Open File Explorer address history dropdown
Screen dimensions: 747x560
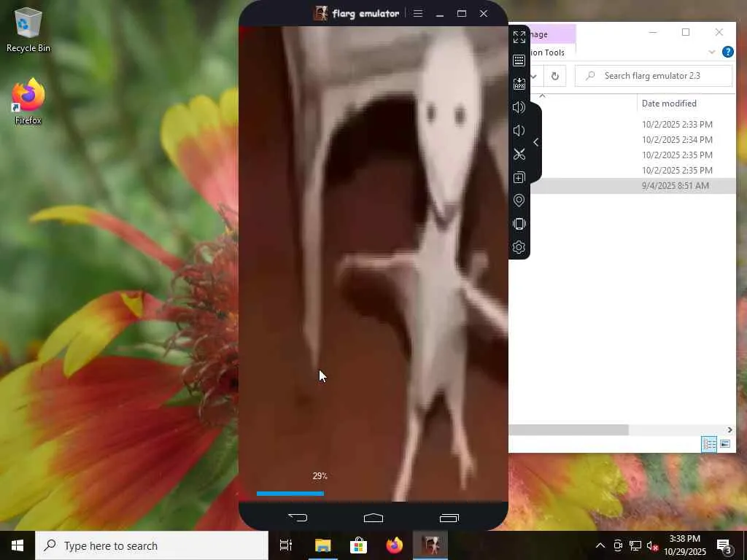[533, 76]
